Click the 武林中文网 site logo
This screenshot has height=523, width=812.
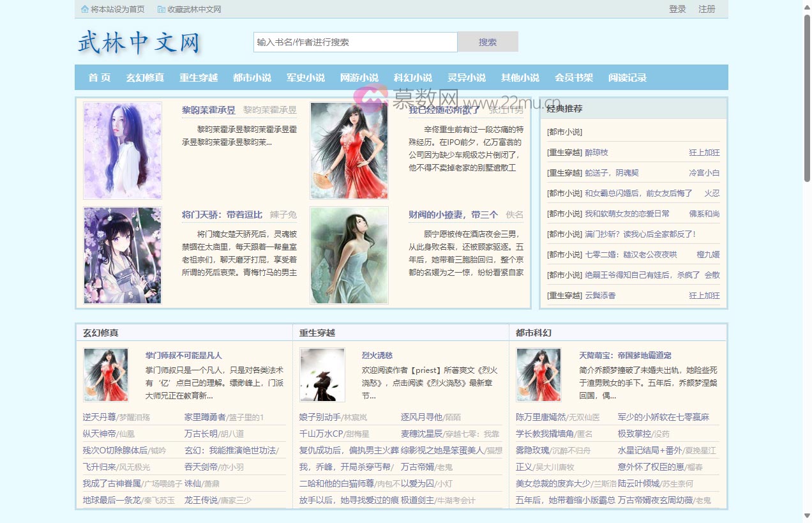point(139,42)
